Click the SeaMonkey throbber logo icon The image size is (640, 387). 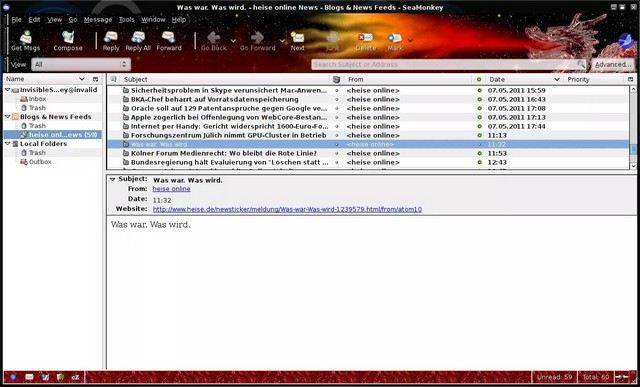point(627,41)
